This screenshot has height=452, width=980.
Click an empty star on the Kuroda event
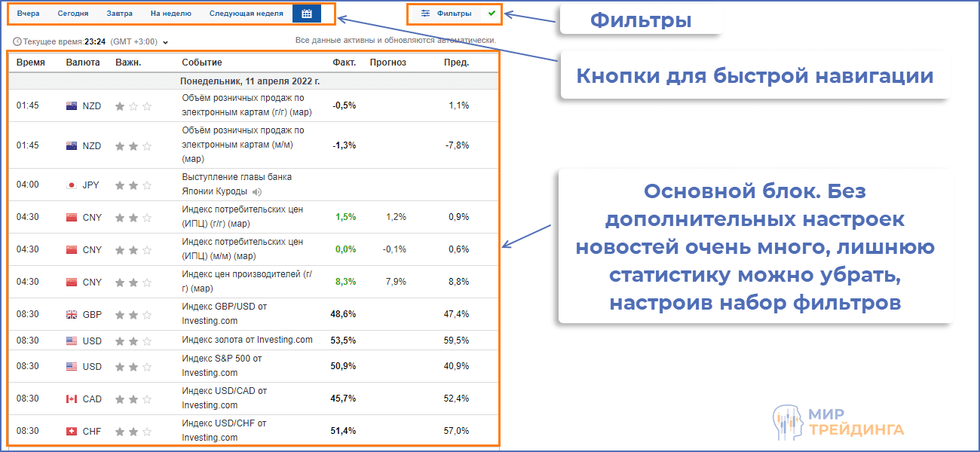pos(148,184)
